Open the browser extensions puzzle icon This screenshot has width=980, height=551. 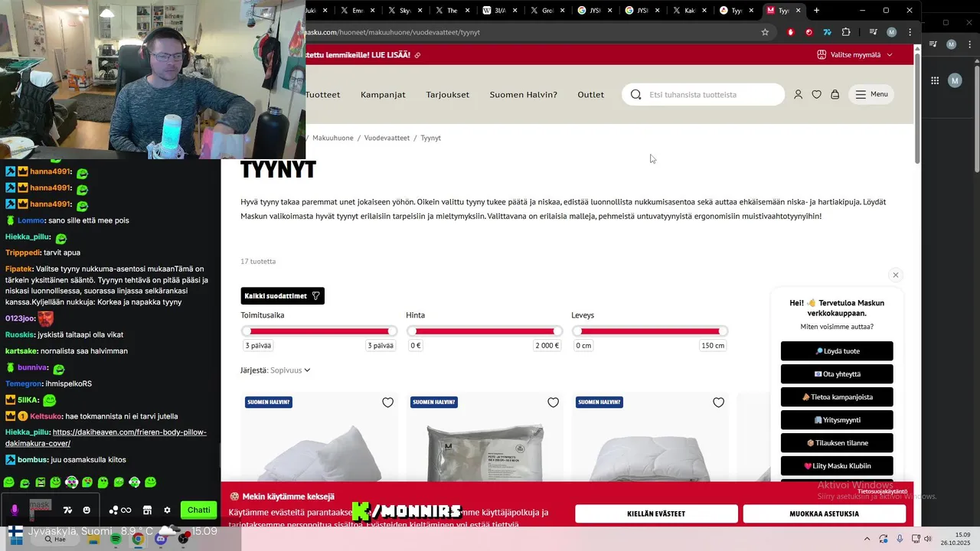tap(846, 32)
